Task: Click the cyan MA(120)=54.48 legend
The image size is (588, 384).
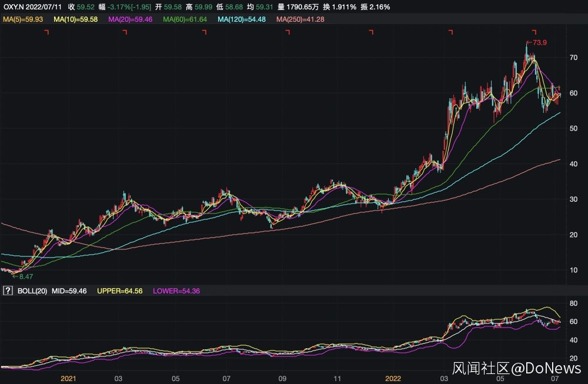Action: 243,19
